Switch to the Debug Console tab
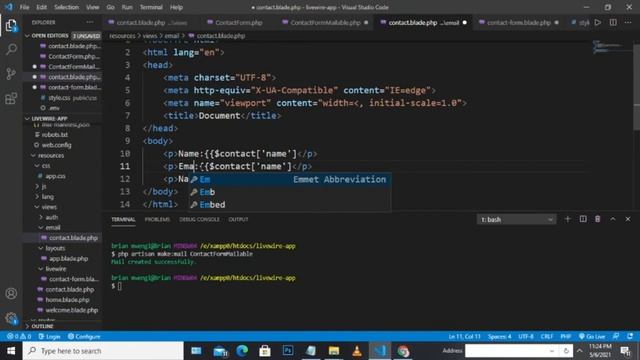Viewport: 640px width, 360px height. tap(199, 219)
